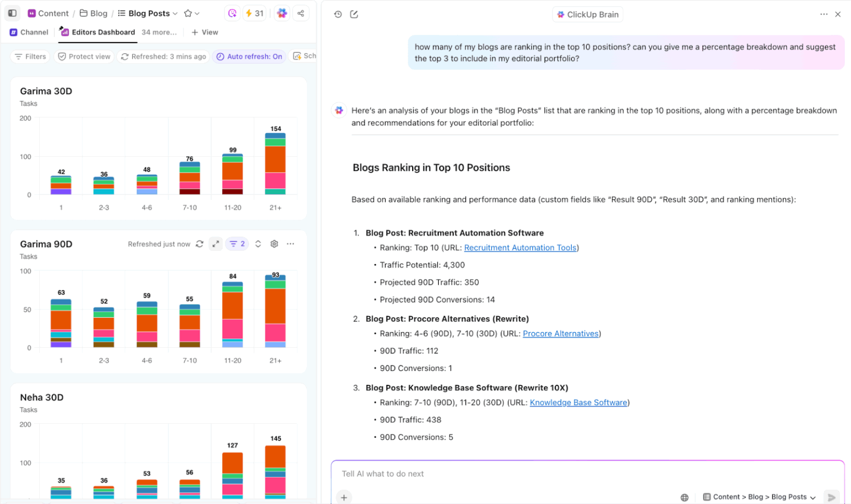Expand the 34 more views list
Screen dimensions: 851x504
pyautogui.click(x=159, y=32)
